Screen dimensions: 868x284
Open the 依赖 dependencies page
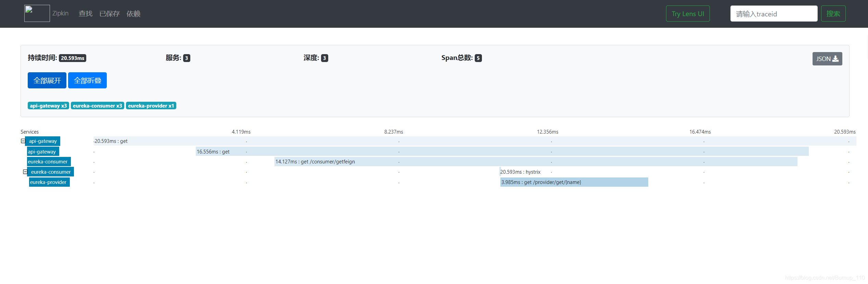(x=133, y=14)
